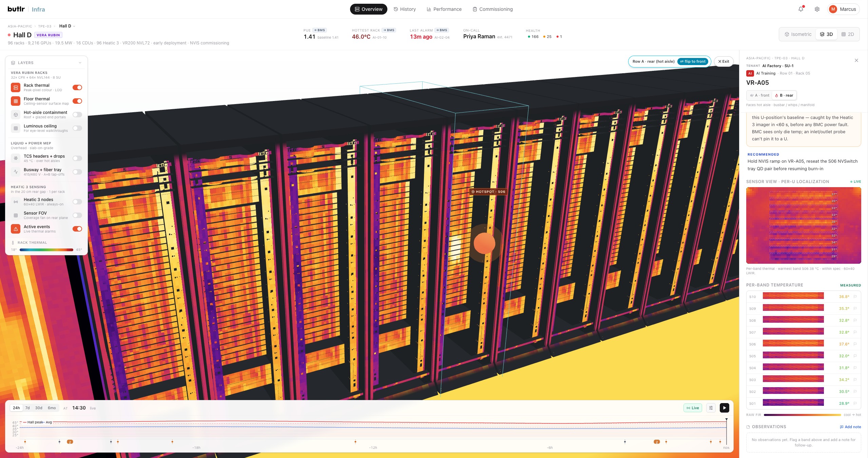The image size is (868, 458).
Task: Disable Active events layer
Action: pyautogui.click(x=77, y=229)
